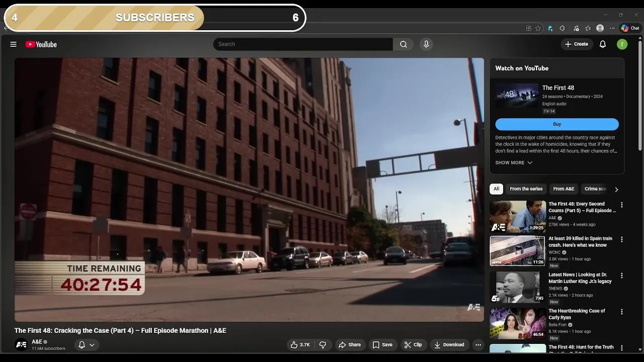Open Martin Luther King legacy thumbnail

click(x=518, y=287)
